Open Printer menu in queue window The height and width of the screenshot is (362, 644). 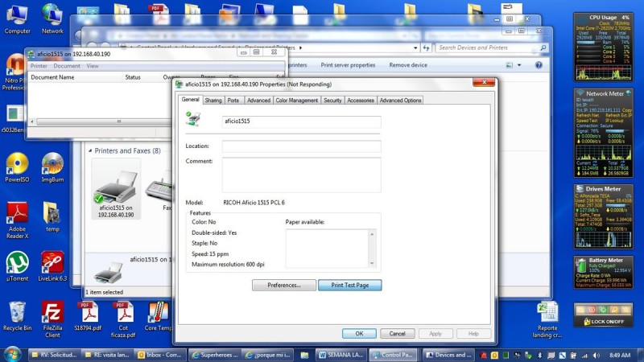coord(39,66)
